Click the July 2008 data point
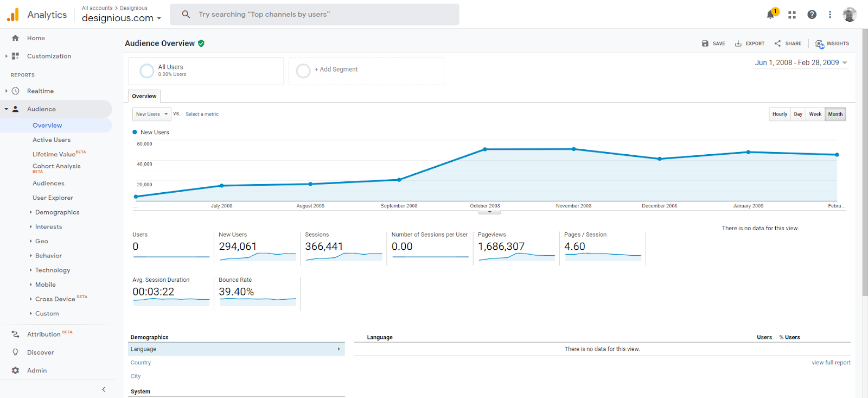This screenshot has width=868, height=398. pos(222,186)
